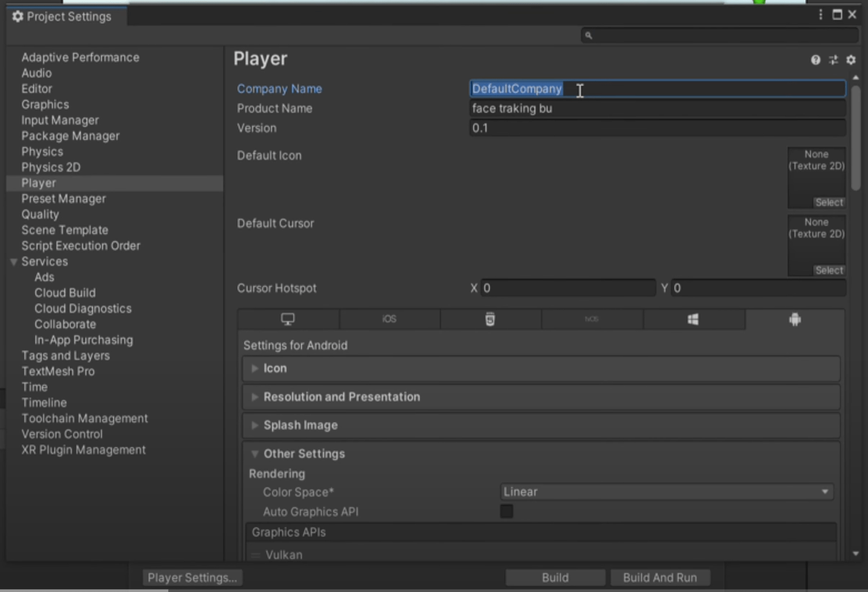Open Version Control settings
The image size is (868, 592).
pos(62,435)
